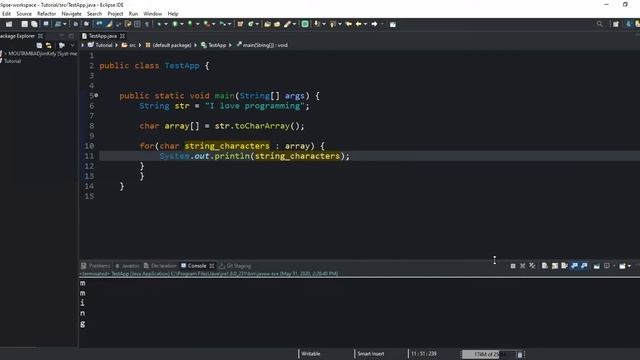Select the TestApp.java editor tab

click(x=102, y=36)
